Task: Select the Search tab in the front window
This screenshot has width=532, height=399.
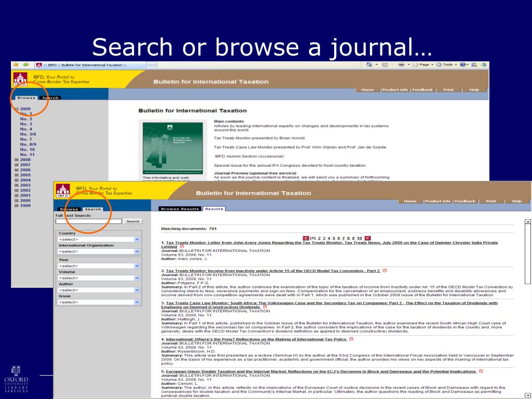Action: click(93, 209)
